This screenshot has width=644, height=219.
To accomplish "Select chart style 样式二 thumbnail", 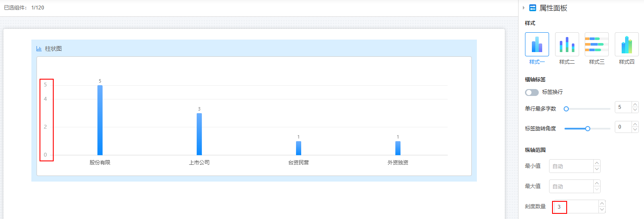I will click(x=567, y=44).
